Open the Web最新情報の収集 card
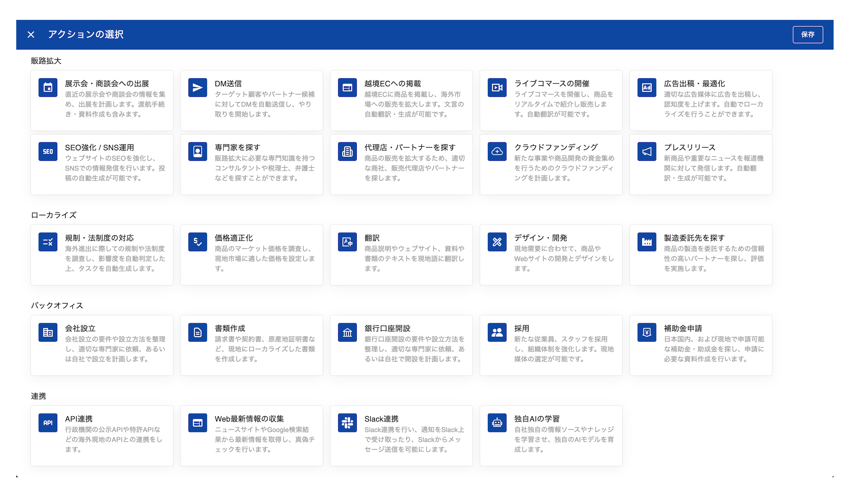The image size is (862, 504). click(251, 436)
